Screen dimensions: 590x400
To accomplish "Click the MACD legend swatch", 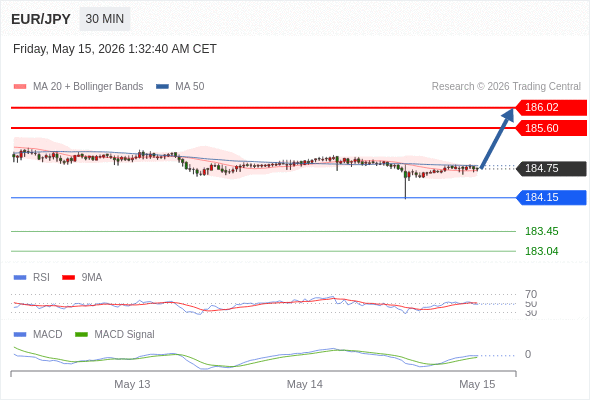I will click(20, 335).
